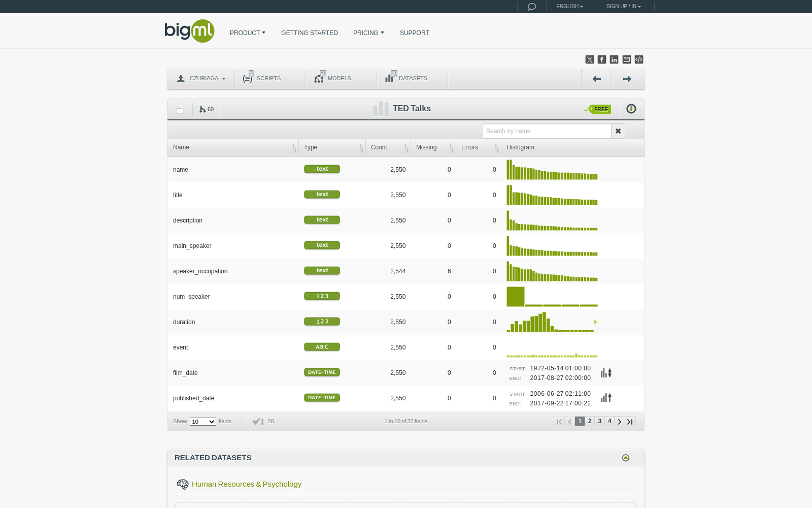Open the chat bubble icon in top bar
Screen dimensions: 812x508
(x=531, y=7)
